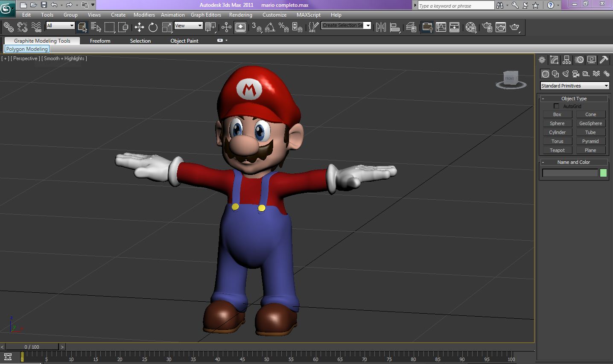The width and height of the screenshot is (613, 364).
Task: Click the Open File folder icon
Action: pos(34,5)
